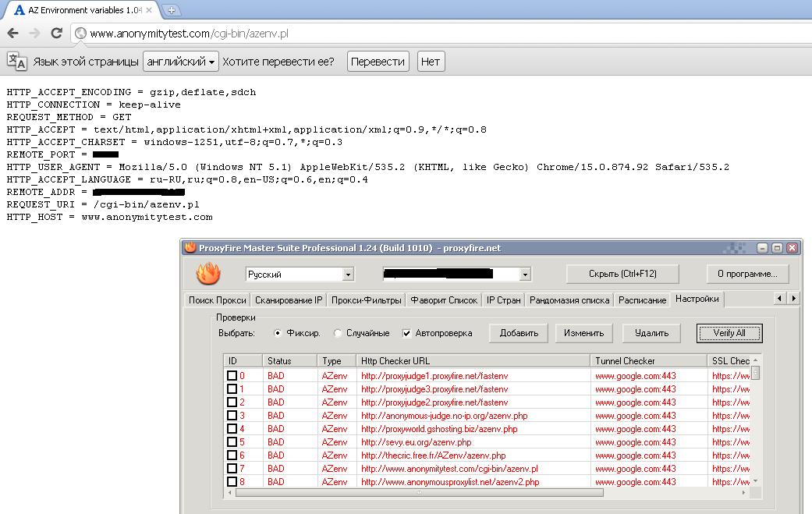
Task: Switch to the Поиск Прокси tab
Action: click(x=217, y=300)
